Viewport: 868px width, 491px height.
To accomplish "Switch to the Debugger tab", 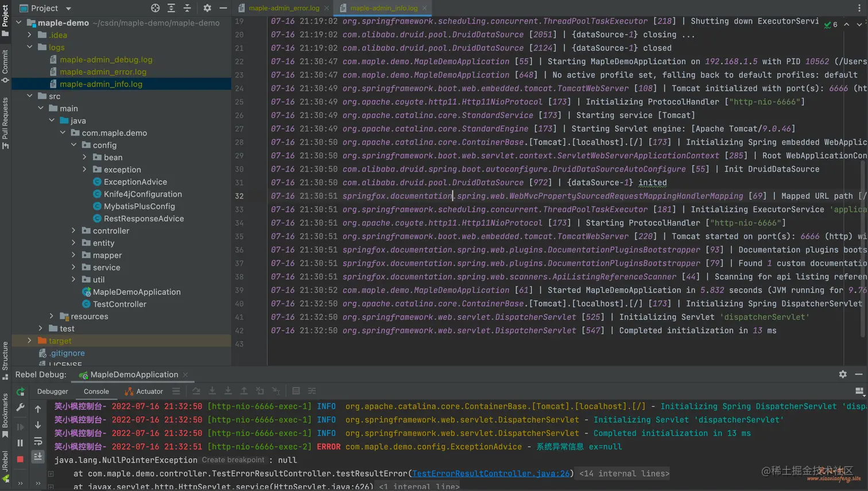I will 53,391.
